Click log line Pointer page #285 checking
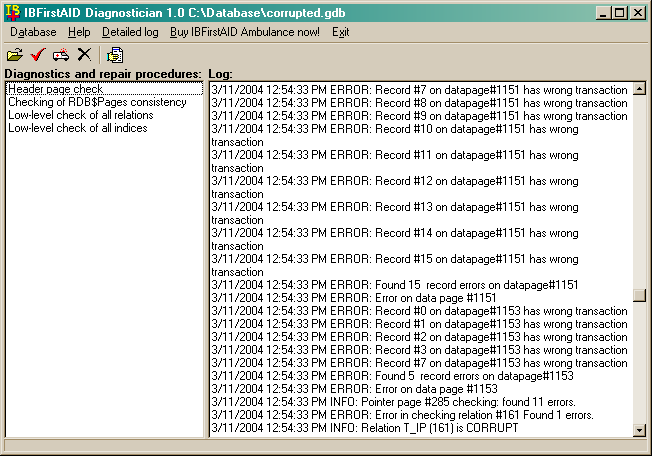This screenshot has height=456, width=652. pyautogui.click(x=393, y=402)
